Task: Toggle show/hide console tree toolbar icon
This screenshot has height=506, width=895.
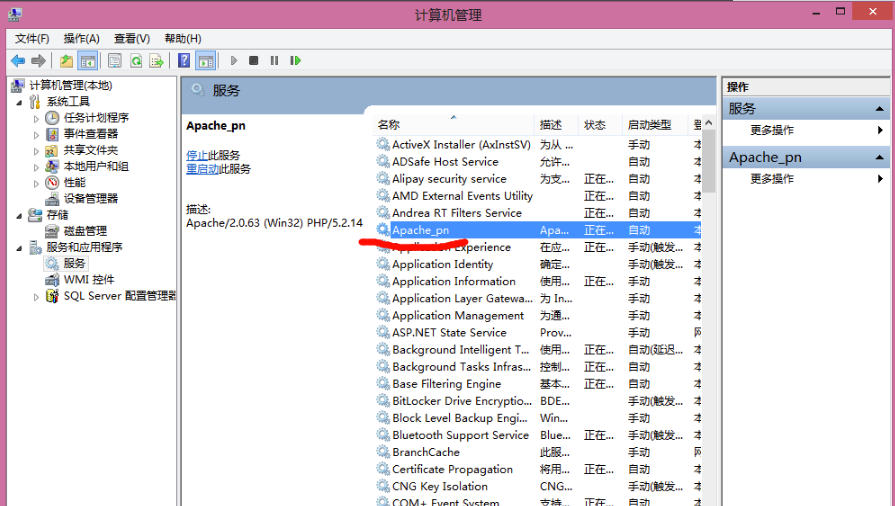Action: click(x=87, y=61)
